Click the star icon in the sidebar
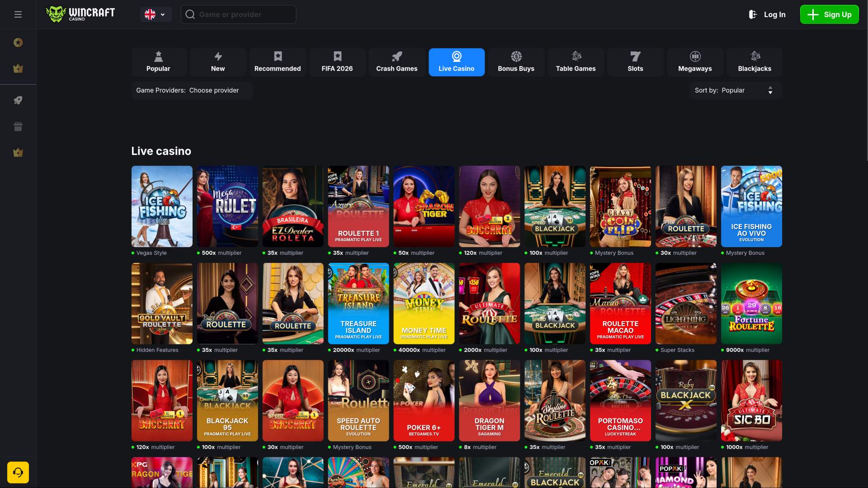Image resolution: width=868 pixels, height=488 pixels. [x=18, y=42]
